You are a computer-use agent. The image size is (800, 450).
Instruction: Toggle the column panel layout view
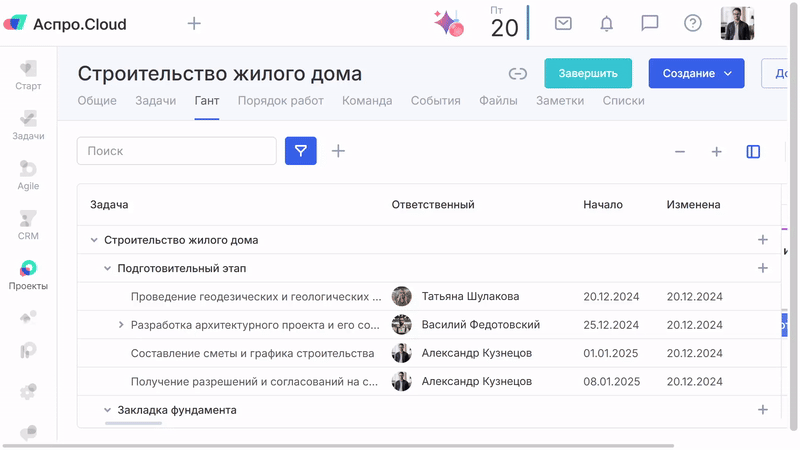753,151
